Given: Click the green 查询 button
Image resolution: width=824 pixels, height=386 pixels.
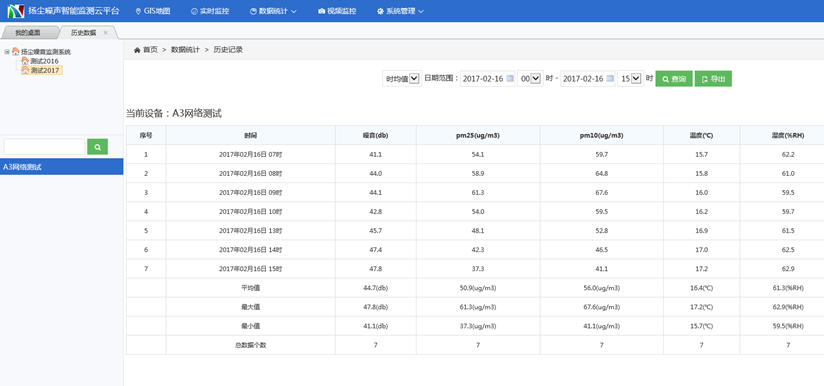Looking at the screenshot, I should coord(674,79).
